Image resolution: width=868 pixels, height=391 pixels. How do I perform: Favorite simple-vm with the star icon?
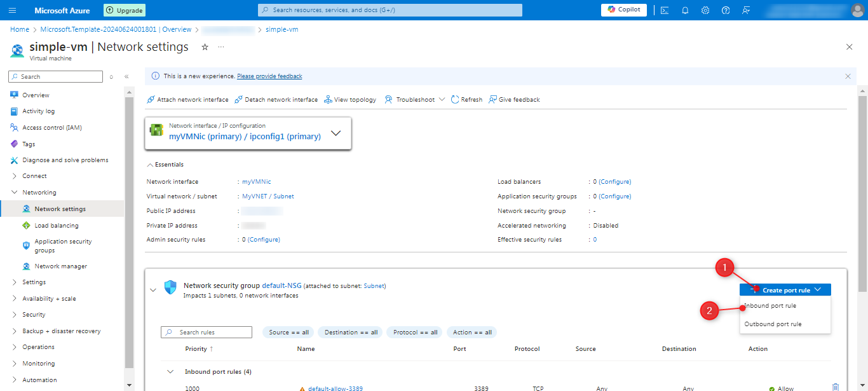(205, 47)
